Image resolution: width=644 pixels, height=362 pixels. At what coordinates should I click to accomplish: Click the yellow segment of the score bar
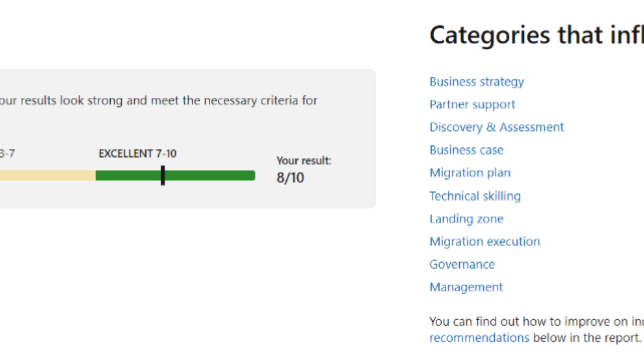(x=48, y=175)
